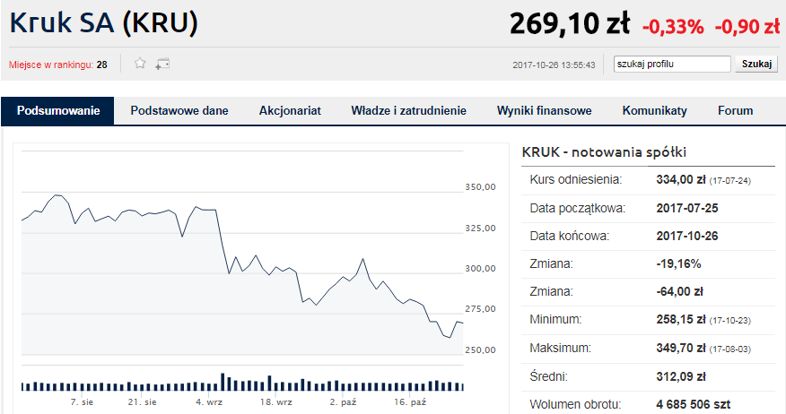Click the szukaj profilu search field
786x414 pixels.
[671, 64]
